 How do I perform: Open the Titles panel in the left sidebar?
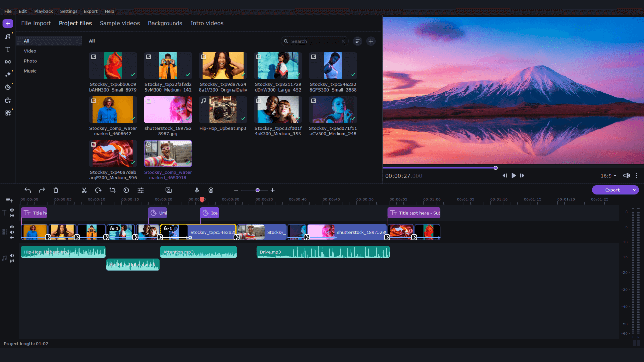8,49
